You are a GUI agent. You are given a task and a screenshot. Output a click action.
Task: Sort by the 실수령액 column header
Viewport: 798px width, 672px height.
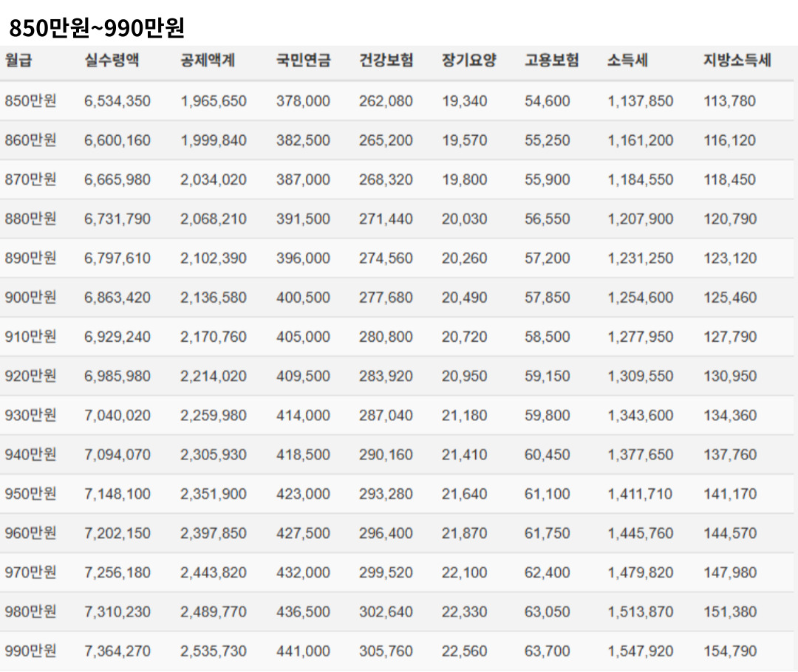(106, 64)
